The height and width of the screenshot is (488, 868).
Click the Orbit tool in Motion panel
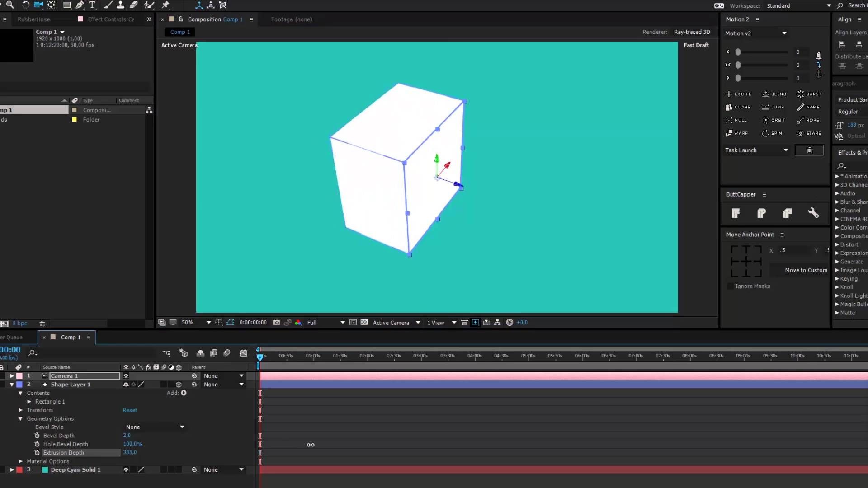pyautogui.click(x=774, y=120)
